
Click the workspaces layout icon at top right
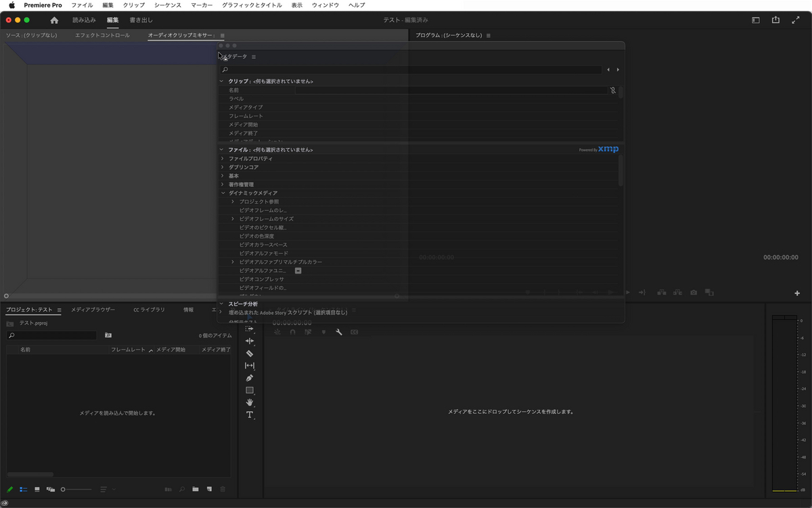pyautogui.click(x=756, y=20)
